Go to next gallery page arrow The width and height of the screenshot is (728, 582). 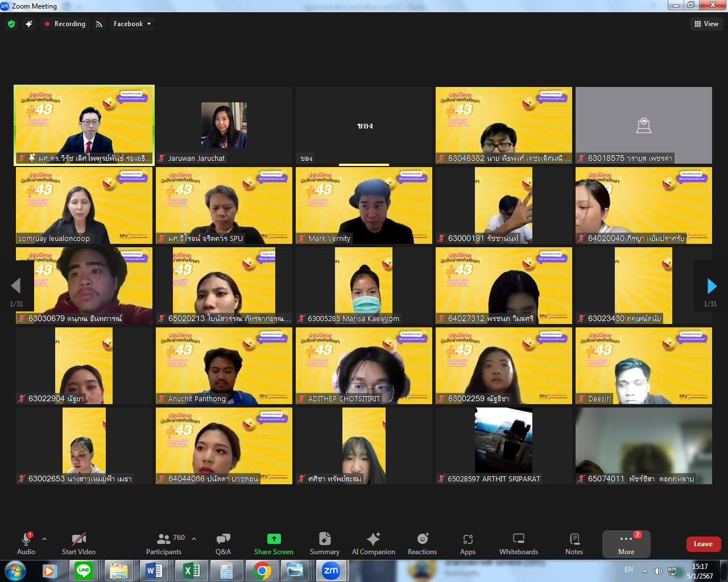pyautogui.click(x=712, y=286)
